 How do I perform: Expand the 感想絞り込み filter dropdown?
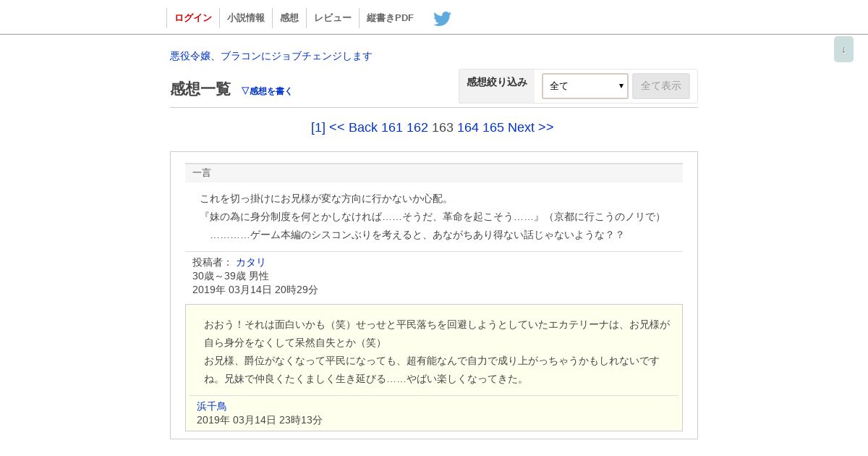click(x=585, y=86)
